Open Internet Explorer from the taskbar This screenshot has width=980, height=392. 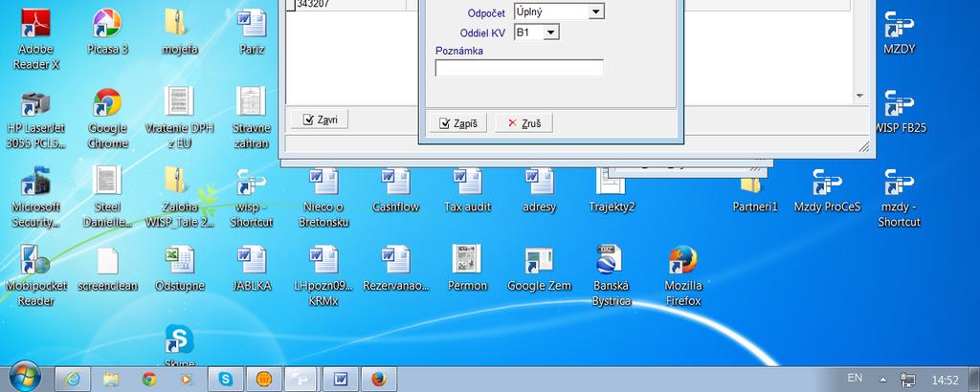click(x=73, y=379)
